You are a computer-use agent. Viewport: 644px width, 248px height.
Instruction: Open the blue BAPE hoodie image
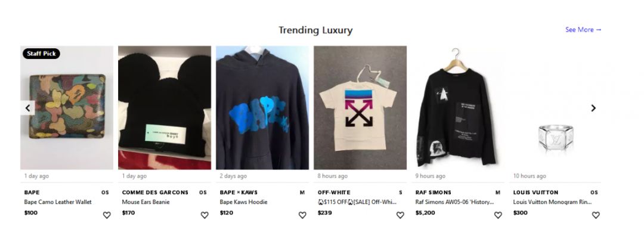(x=262, y=107)
